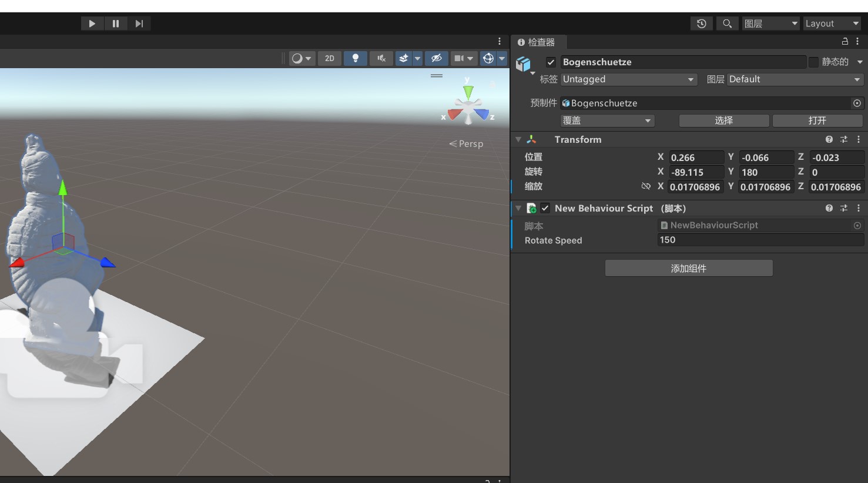
Task: Click the Scale Z field 0.01706896
Action: click(x=837, y=187)
